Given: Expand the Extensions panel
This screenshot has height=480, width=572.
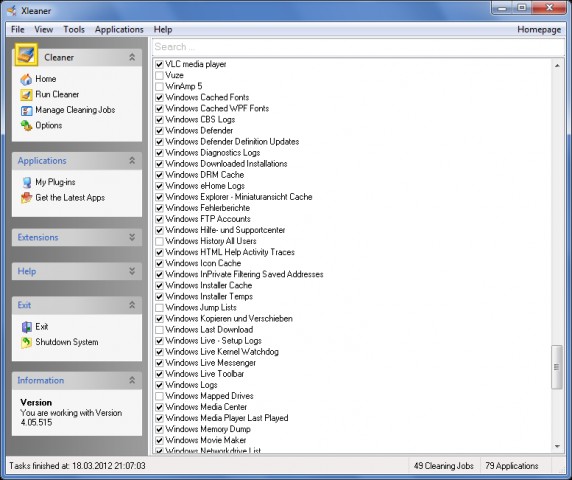Looking at the screenshot, I should [132, 237].
